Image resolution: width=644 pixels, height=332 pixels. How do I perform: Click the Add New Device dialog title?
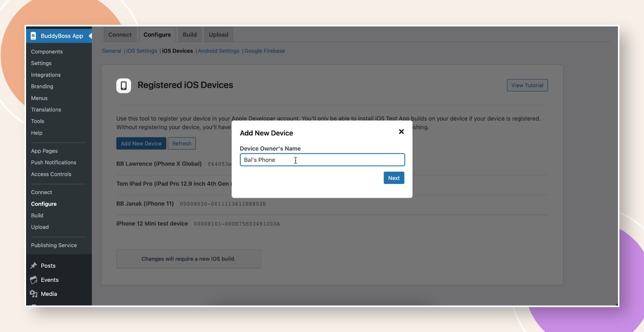[266, 133]
